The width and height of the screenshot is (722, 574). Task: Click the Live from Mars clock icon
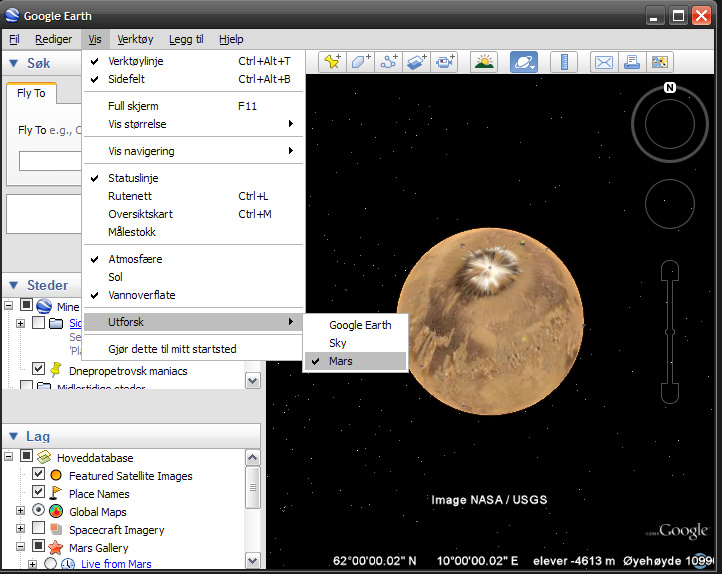(x=68, y=564)
